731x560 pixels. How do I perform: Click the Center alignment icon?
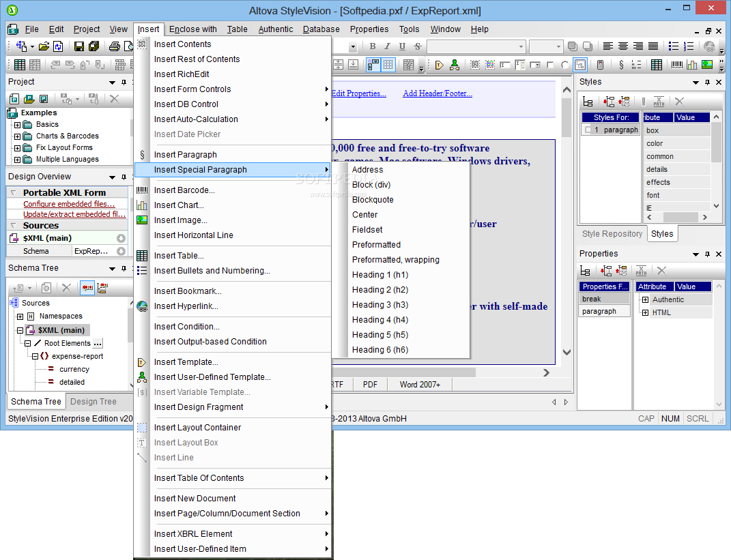coord(623,46)
